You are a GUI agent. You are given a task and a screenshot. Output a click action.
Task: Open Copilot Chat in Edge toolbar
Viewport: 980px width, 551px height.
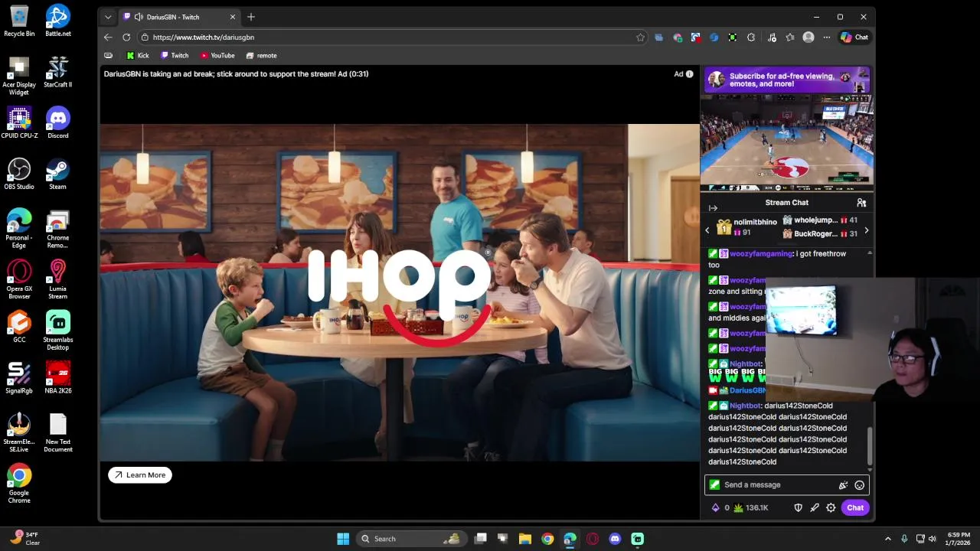(854, 37)
